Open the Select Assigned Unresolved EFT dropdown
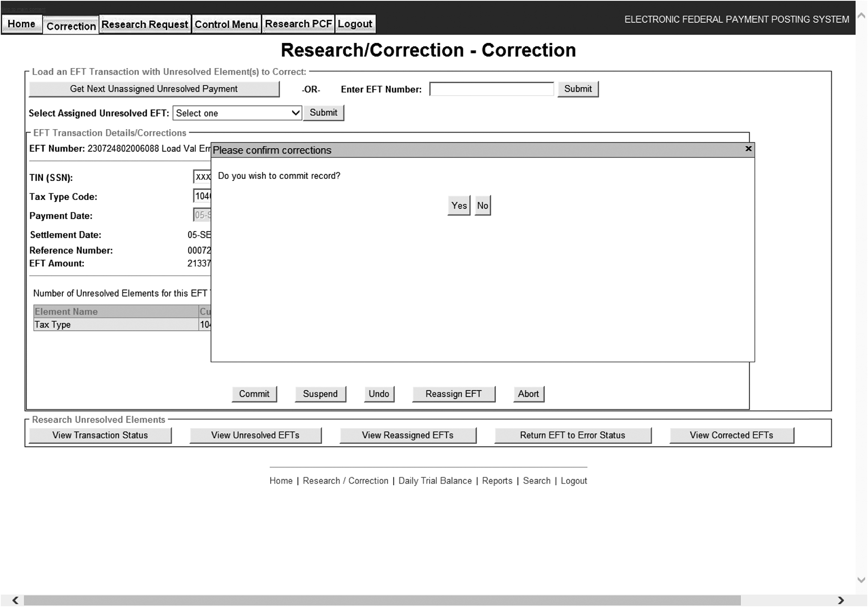The width and height of the screenshot is (868, 607). (x=237, y=113)
